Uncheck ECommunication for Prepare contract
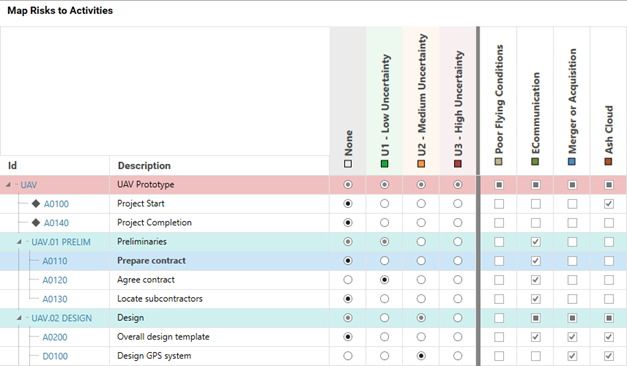This screenshot has height=366, width=627. point(535,261)
